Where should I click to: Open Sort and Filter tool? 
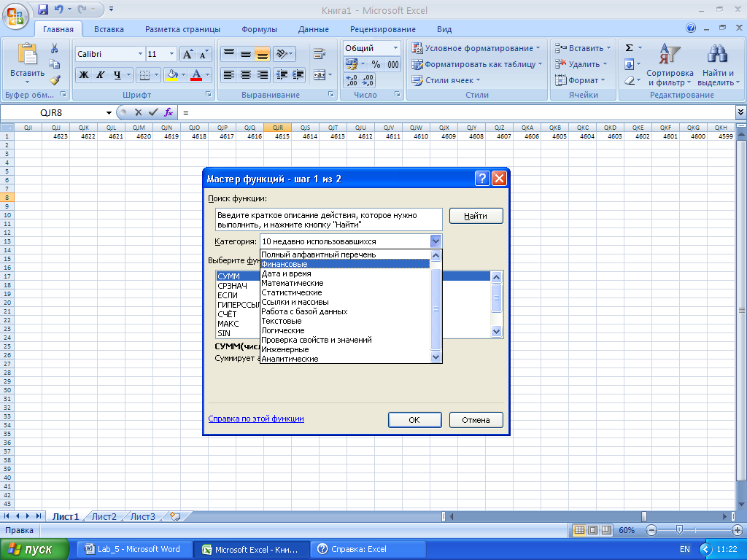click(670, 65)
